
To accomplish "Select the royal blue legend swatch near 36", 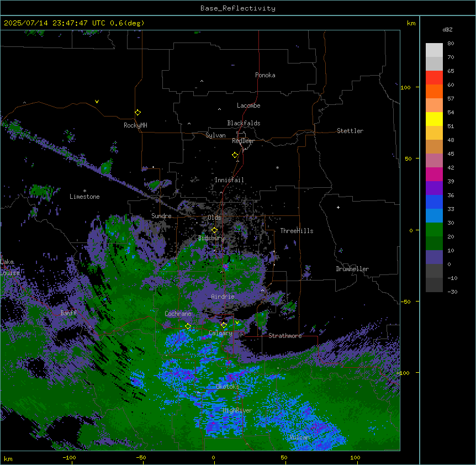I will (x=434, y=202).
